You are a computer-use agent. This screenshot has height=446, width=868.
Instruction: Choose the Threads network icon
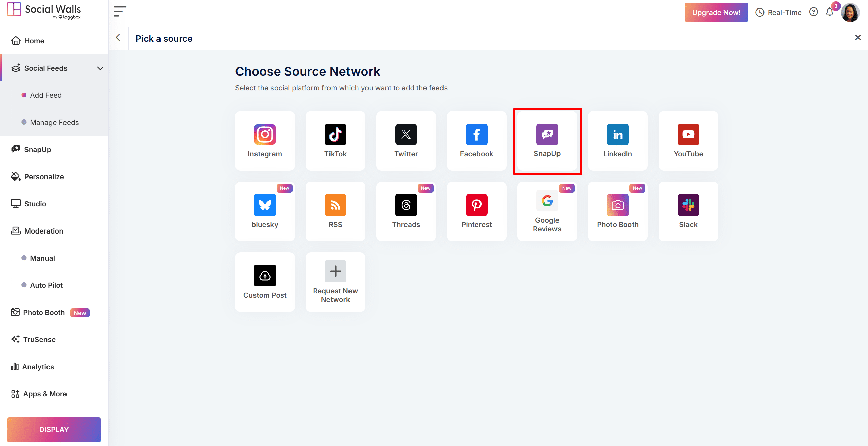pyautogui.click(x=406, y=205)
